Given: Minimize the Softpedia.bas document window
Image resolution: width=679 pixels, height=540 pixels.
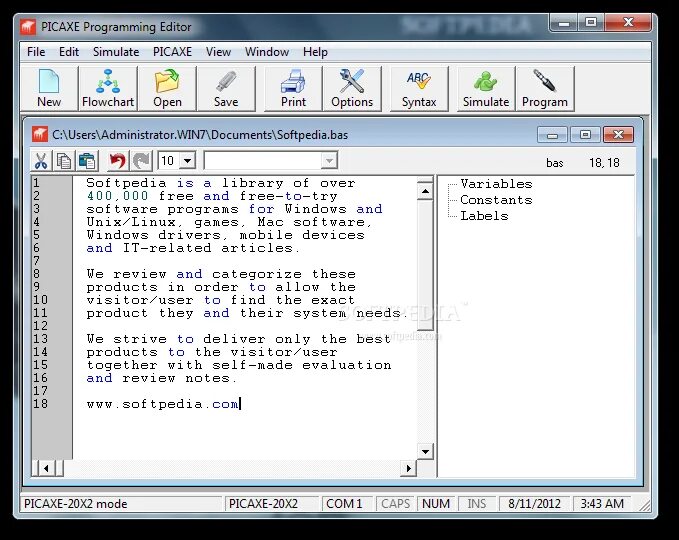Looking at the screenshot, I should pyautogui.click(x=552, y=135).
